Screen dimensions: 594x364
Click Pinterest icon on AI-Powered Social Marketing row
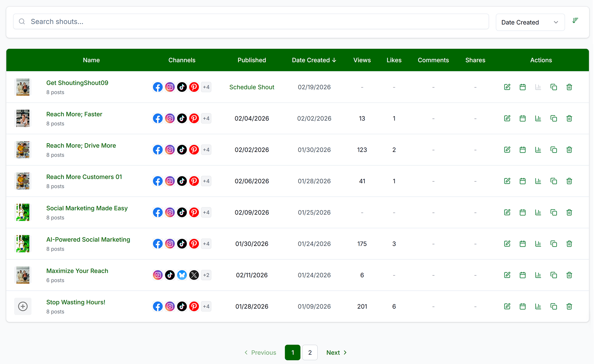[194, 244]
